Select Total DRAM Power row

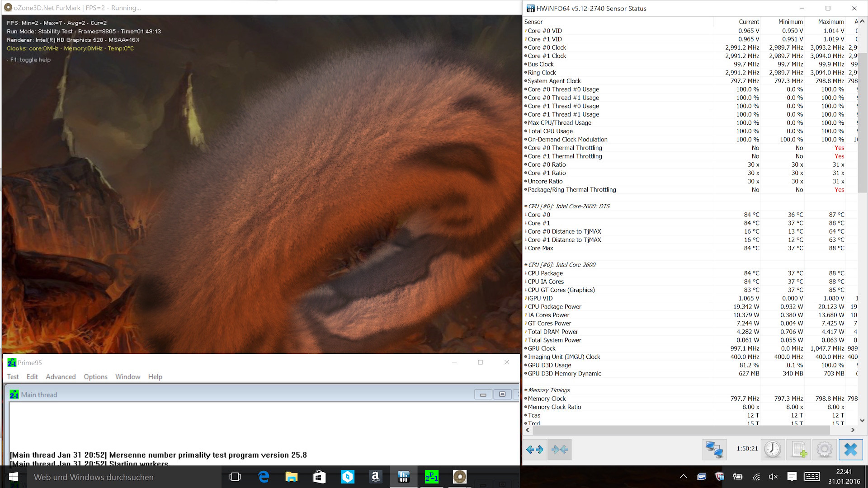point(690,332)
